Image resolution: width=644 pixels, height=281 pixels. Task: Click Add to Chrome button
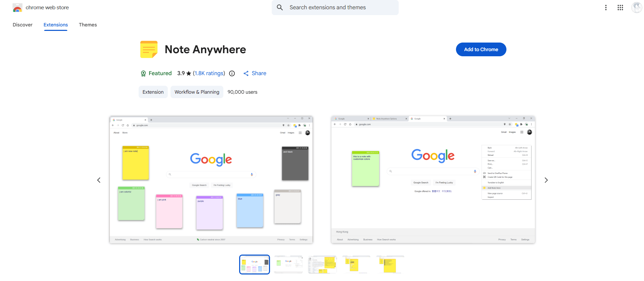point(481,49)
